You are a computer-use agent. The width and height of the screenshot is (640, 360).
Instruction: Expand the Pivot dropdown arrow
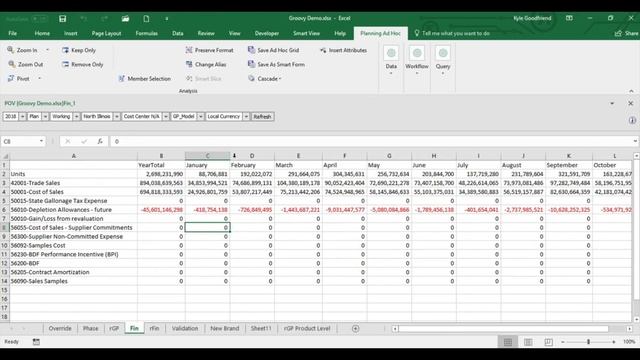tap(40, 78)
